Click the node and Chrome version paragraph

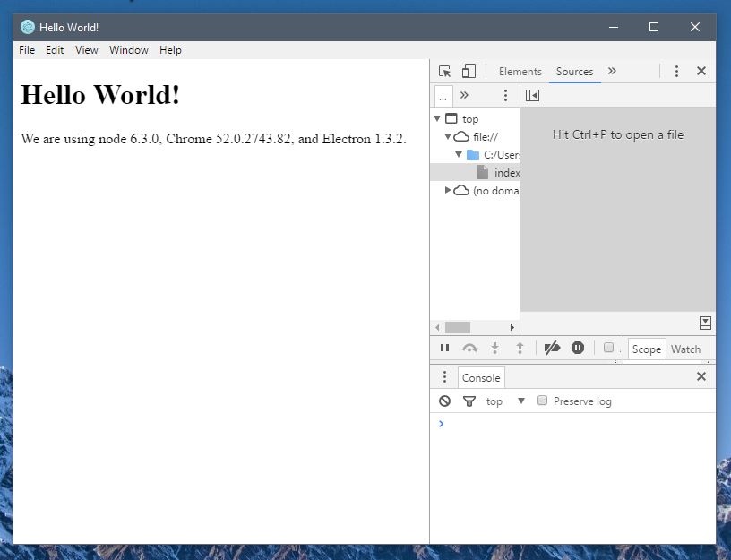[213, 139]
